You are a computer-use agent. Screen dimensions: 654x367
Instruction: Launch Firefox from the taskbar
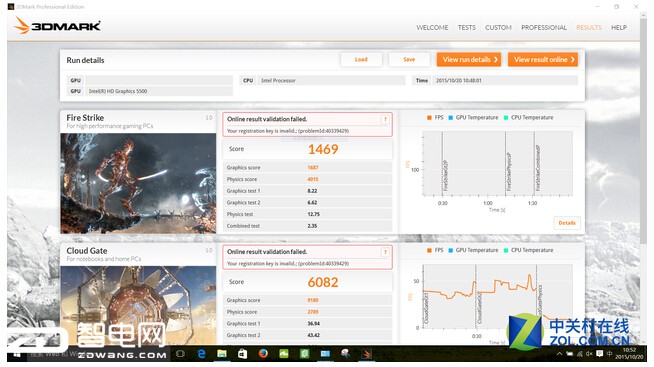263,354
